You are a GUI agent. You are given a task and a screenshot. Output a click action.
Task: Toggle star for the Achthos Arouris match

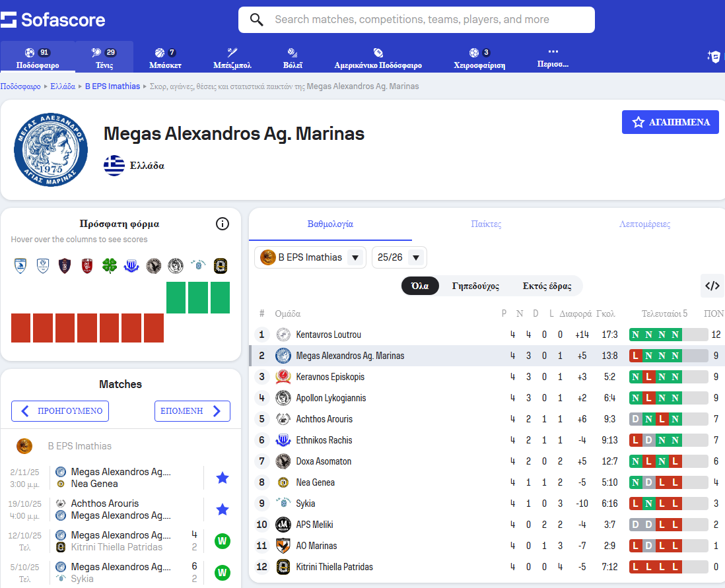coord(223,509)
